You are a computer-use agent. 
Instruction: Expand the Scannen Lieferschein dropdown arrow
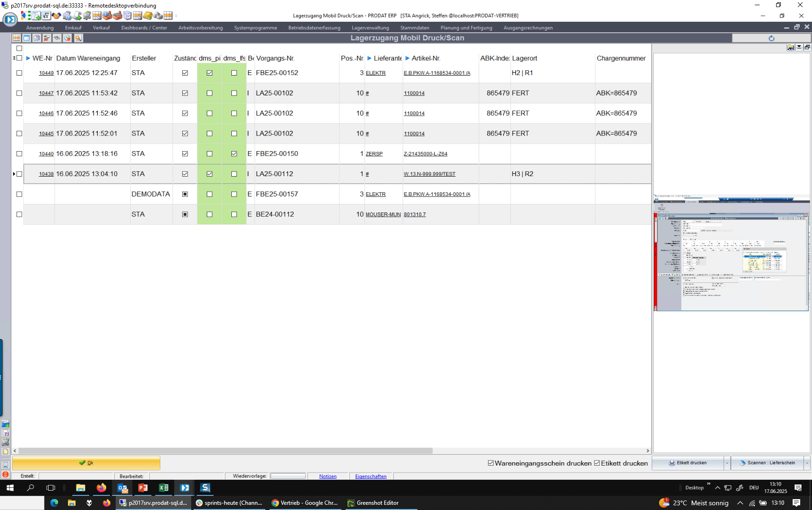coord(807,463)
